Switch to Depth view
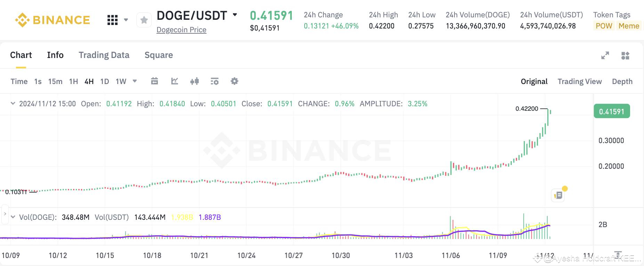The height and width of the screenshot is (266, 644). pyautogui.click(x=622, y=81)
